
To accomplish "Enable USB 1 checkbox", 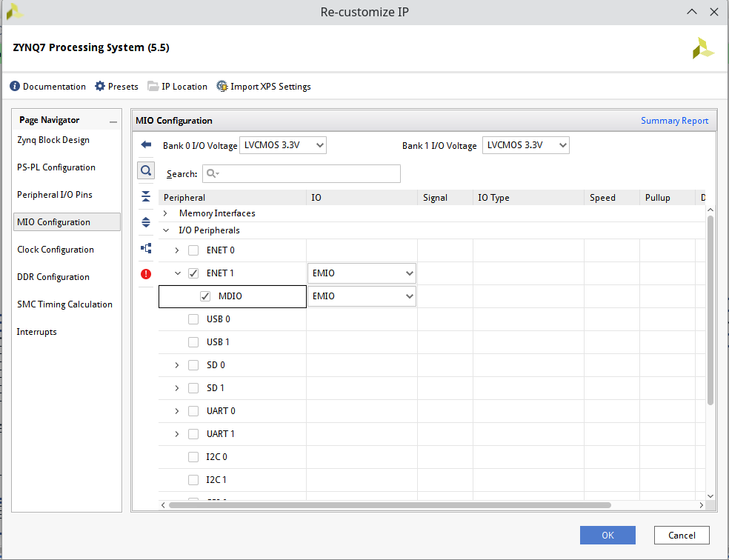I will pyautogui.click(x=193, y=342).
